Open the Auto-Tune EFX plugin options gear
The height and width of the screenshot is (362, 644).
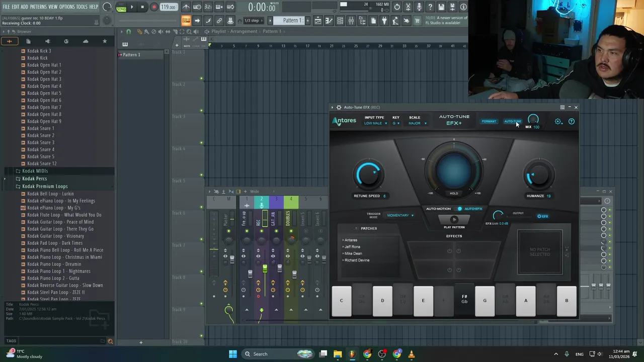[x=339, y=107]
